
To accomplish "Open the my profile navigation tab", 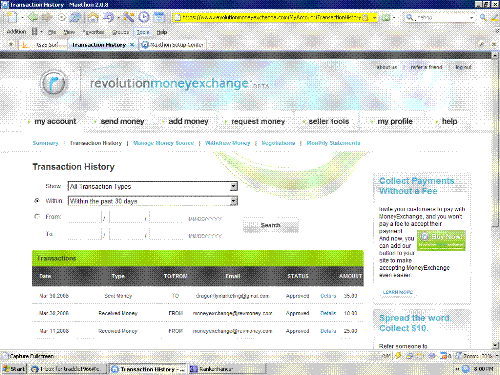I will pyautogui.click(x=395, y=121).
